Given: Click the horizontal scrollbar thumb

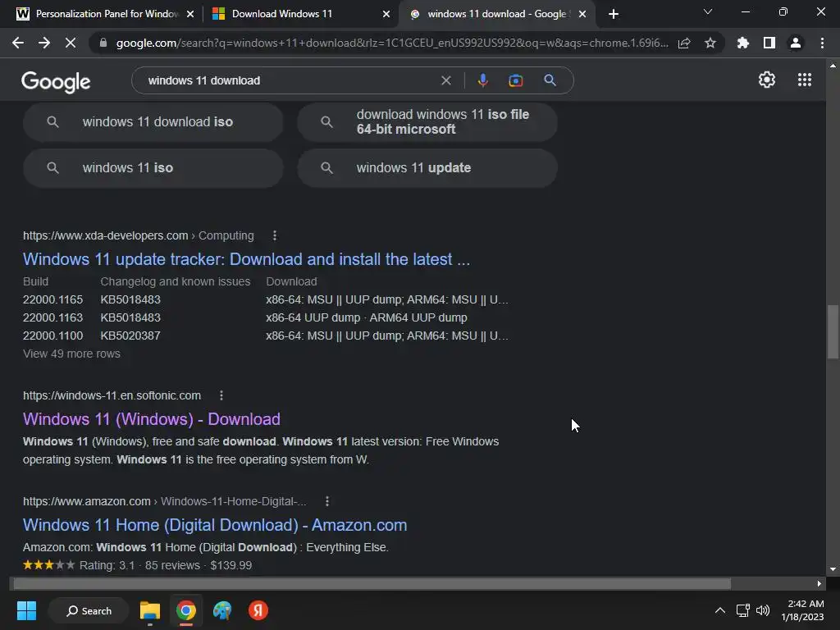Looking at the screenshot, I should [372, 583].
